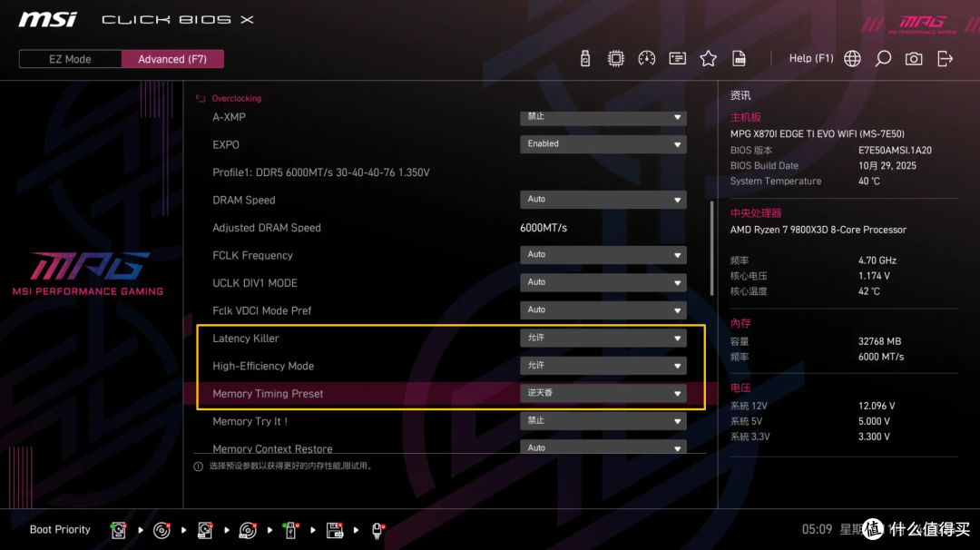Screen dimensions: 980x550
Task: Exit BIOS using the exit arrow icon
Action: pyautogui.click(x=945, y=59)
